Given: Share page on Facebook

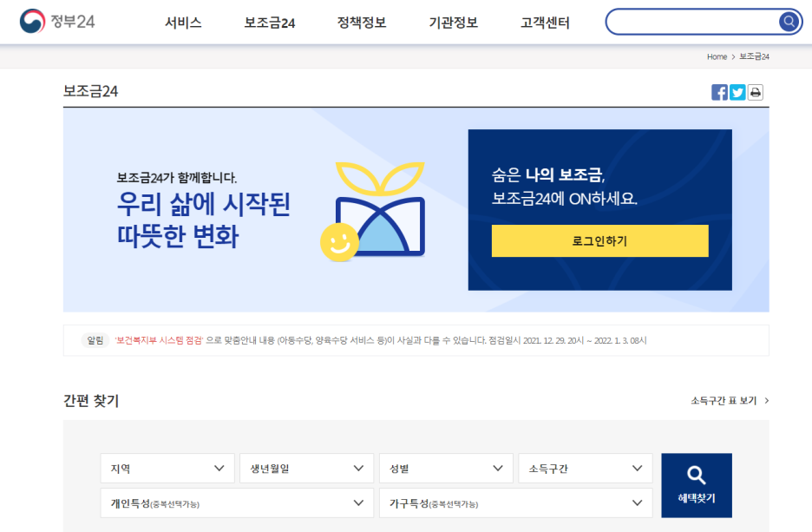Looking at the screenshot, I should [x=719, y=92].
